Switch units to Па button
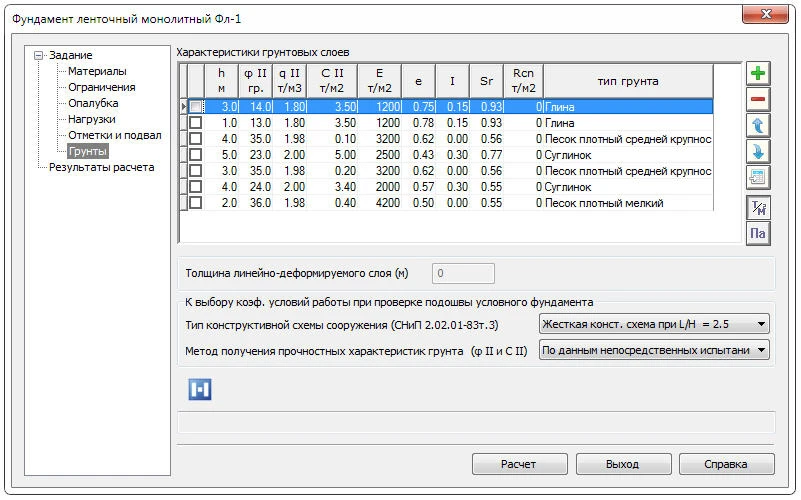This screenshot has height=500, width=801. (x=759, y=234)
